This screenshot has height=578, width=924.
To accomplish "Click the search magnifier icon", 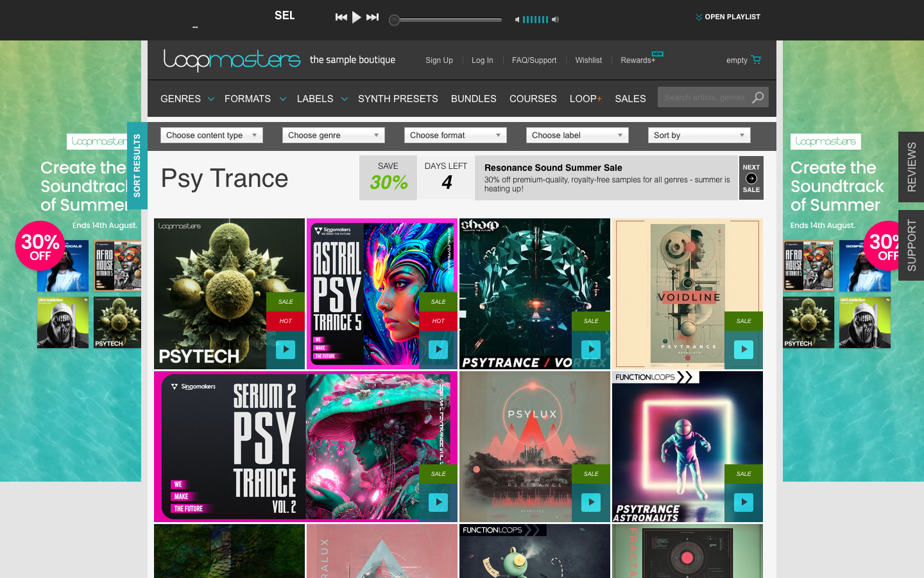I will [x=758, y=98].
